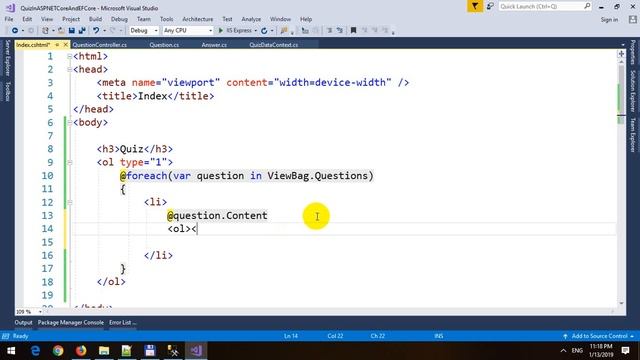Click the browser Refresh toolbar icon
The height and width of the screenshot is (360, 640).
264,31
